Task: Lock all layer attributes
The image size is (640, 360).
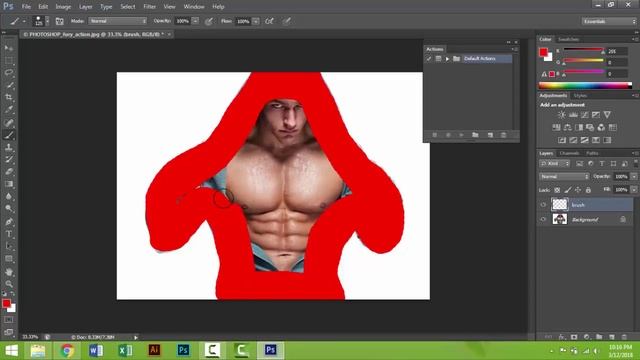Action: [588, 190]
